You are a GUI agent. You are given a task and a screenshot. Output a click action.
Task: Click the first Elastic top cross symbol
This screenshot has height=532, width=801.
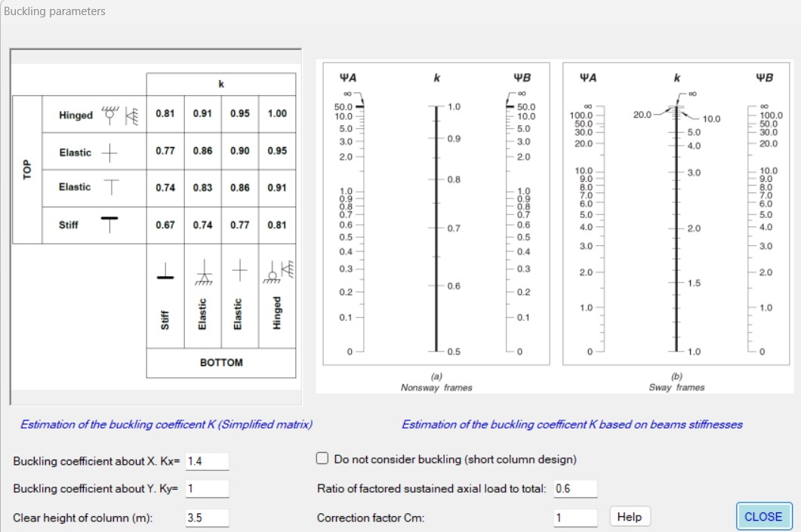(109, 152)
